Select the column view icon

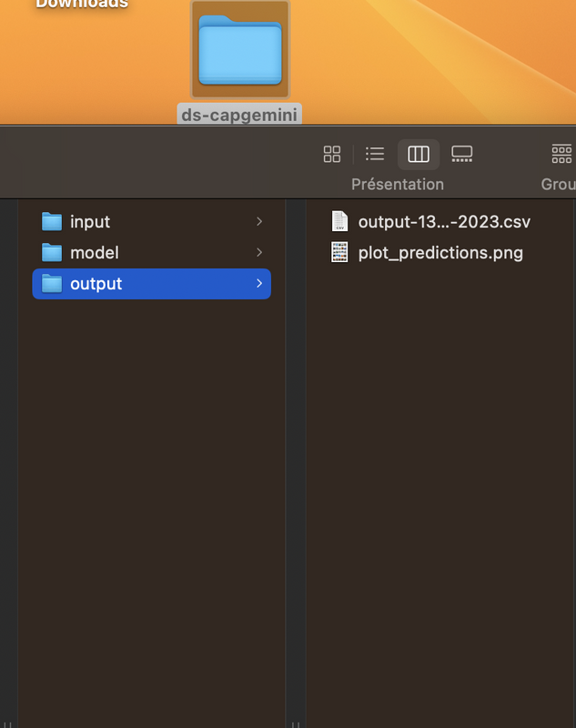418,154
